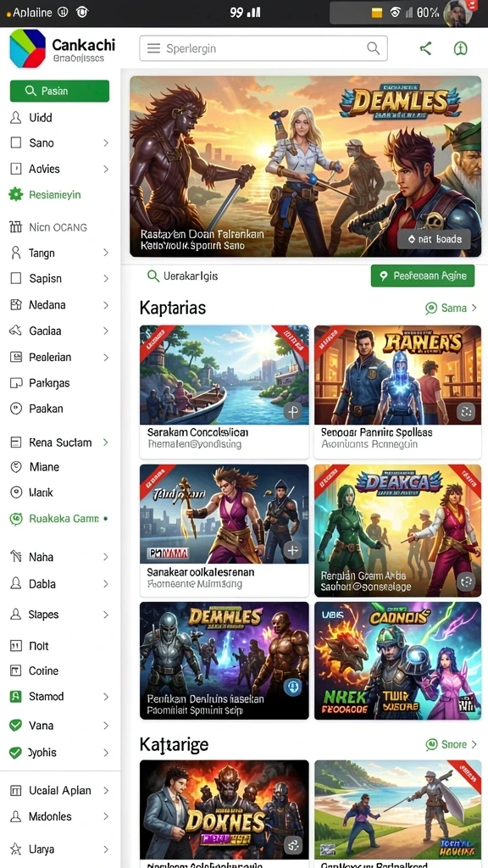
Task: Expand the Mɪdonles chevron
Action: (106, 816)
